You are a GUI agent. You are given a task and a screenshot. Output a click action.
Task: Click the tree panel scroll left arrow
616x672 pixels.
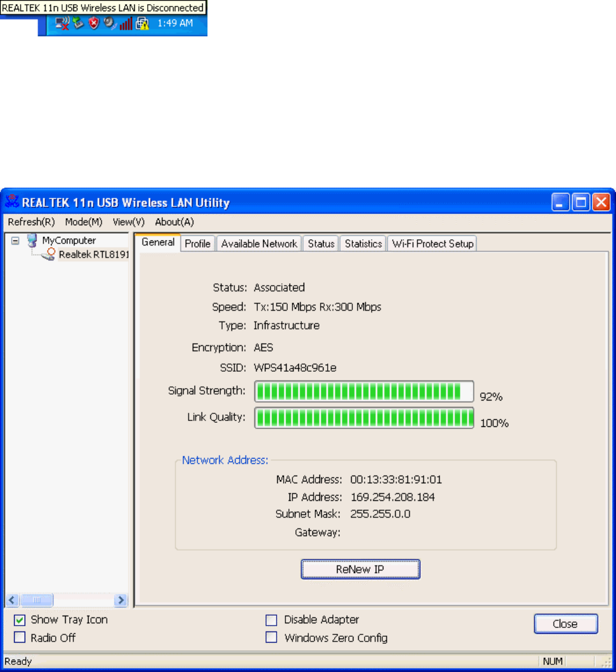pos(12,600)
